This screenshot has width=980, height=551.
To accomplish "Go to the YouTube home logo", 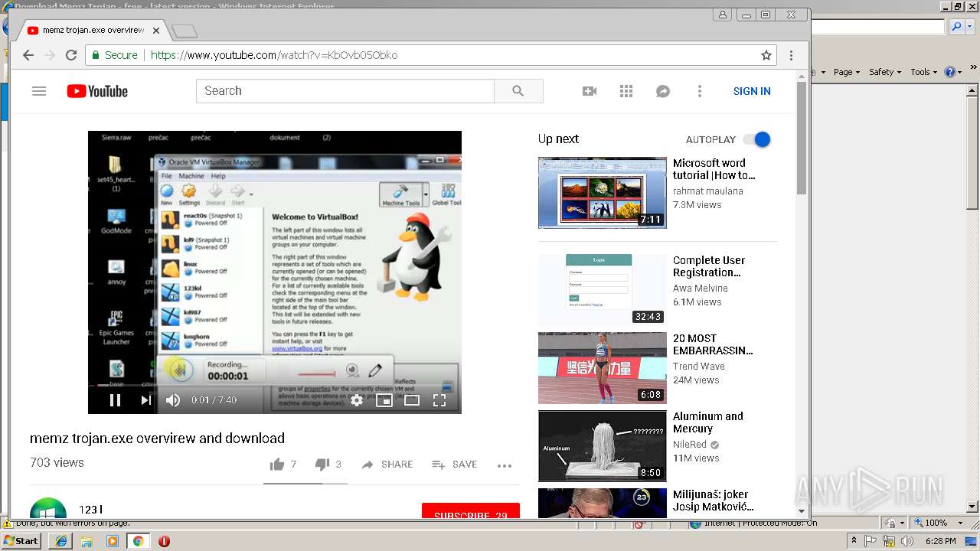I will coord(97,91).
